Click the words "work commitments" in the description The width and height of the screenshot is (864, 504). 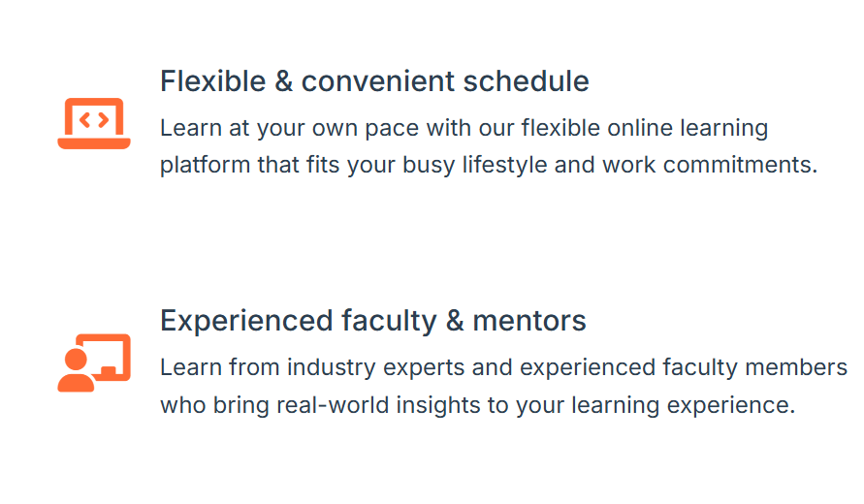pos(709,165)
